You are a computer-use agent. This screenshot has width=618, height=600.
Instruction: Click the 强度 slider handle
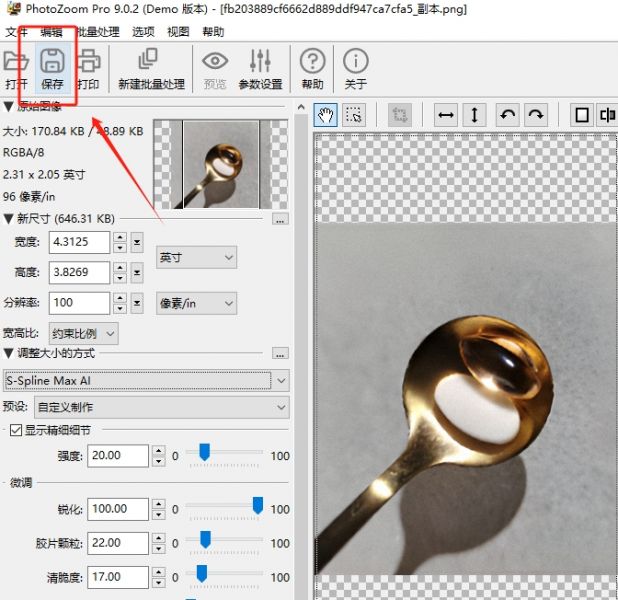(204, 452)
